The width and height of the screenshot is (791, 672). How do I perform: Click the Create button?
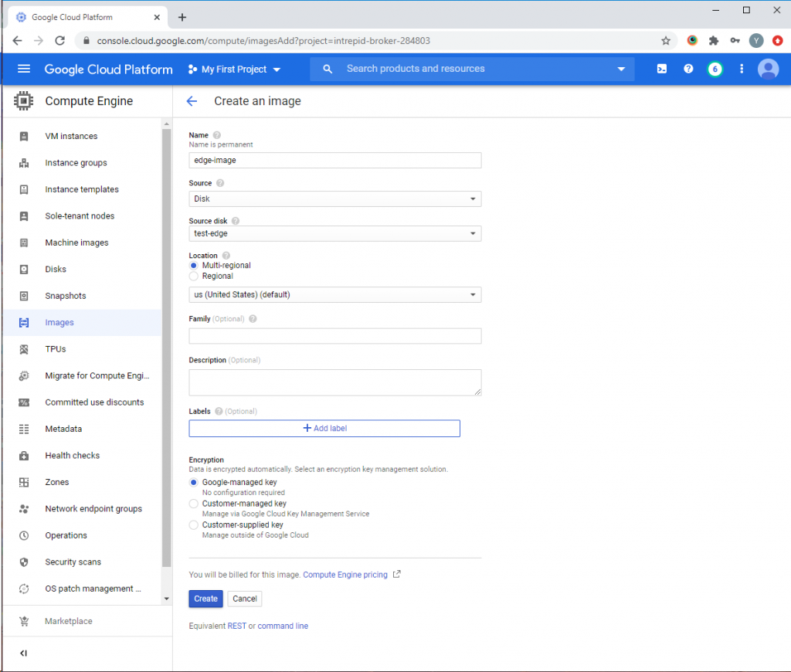tap(205, 599)
